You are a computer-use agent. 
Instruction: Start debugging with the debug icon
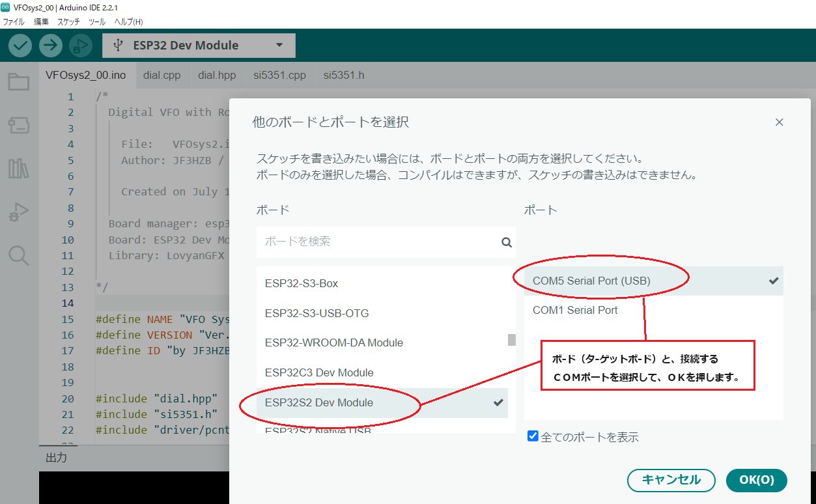80,46
